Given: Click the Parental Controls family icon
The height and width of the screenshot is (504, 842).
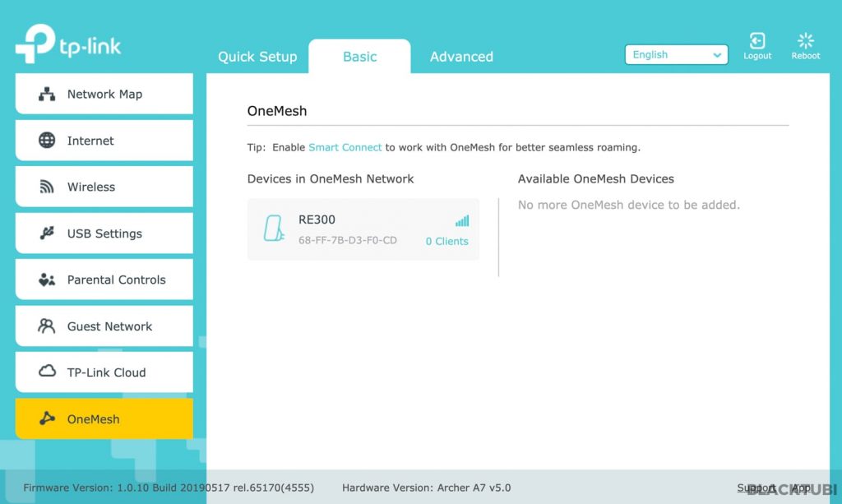Looking at the screenshot, I should 47,280.
